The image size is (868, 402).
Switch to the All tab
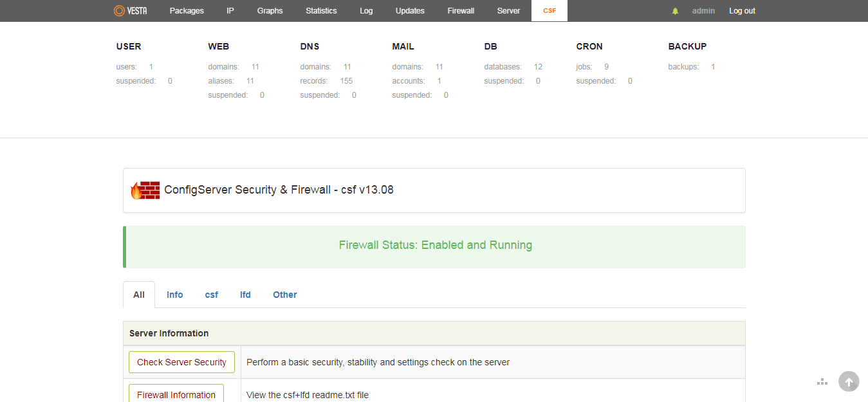pyautogui.click(x=139, y=295)
